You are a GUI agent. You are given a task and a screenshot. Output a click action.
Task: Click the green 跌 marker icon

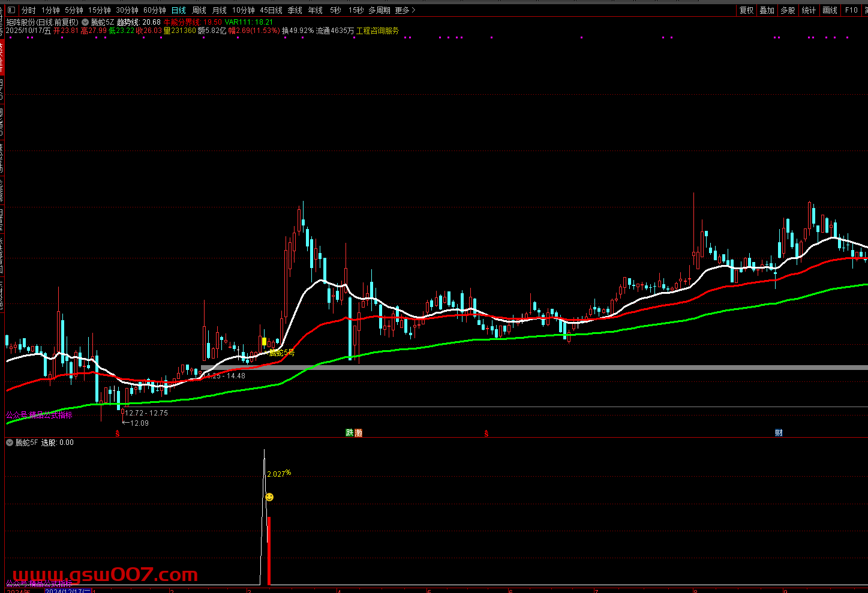(x=350, y=433)
